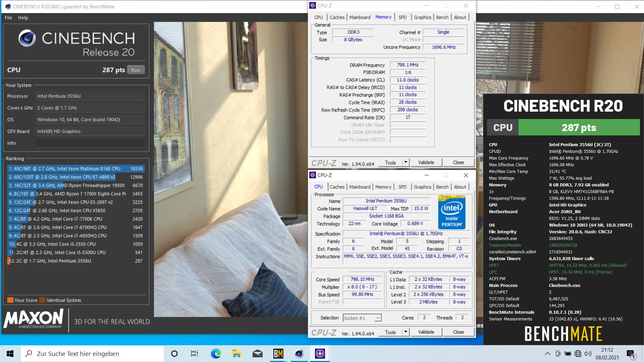Select ranking row Intel Core i7-7700K
The image size is (644, 362).
[76, 219]
